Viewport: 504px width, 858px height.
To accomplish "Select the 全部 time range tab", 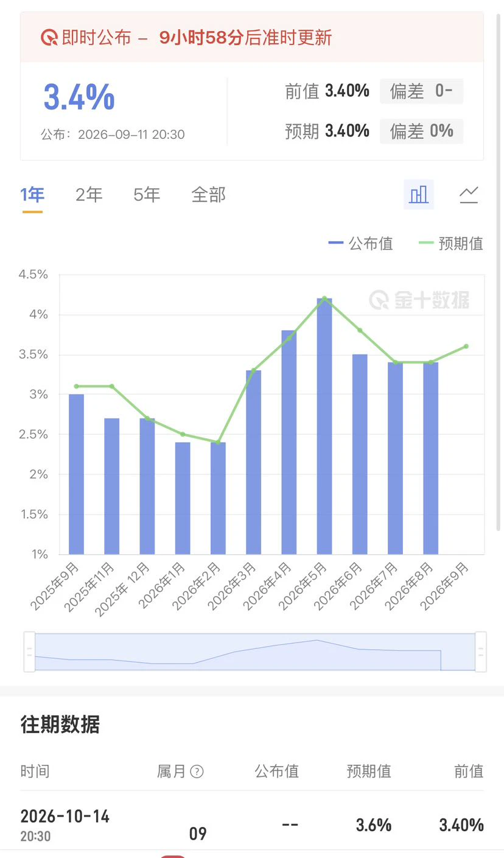I will (208, 195).
